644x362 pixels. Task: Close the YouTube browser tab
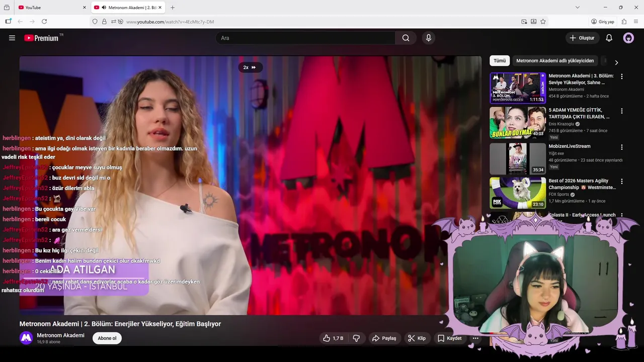[x=85, y=8]
